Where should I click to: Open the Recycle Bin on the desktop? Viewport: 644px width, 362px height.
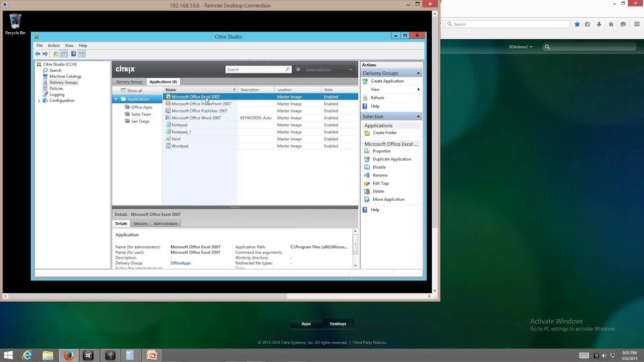click(x=15, y=24)
